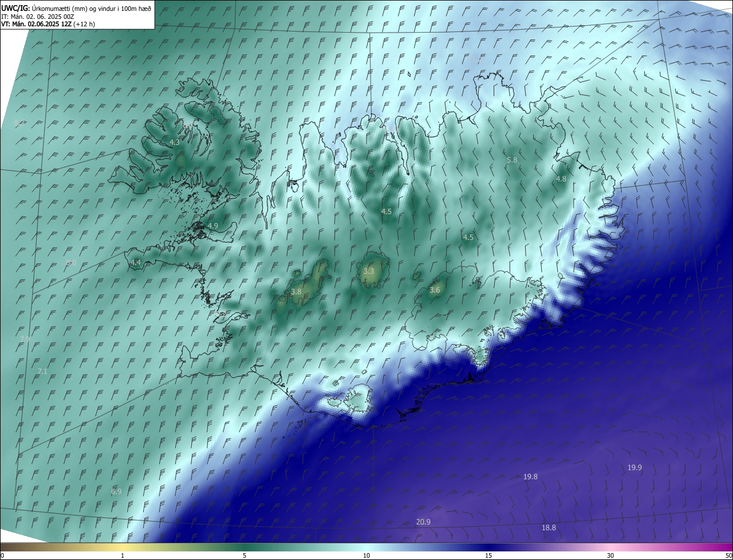Screen dimensions: 733x560
Task: Click the 0 tick on the color legend
Action: 2,555
